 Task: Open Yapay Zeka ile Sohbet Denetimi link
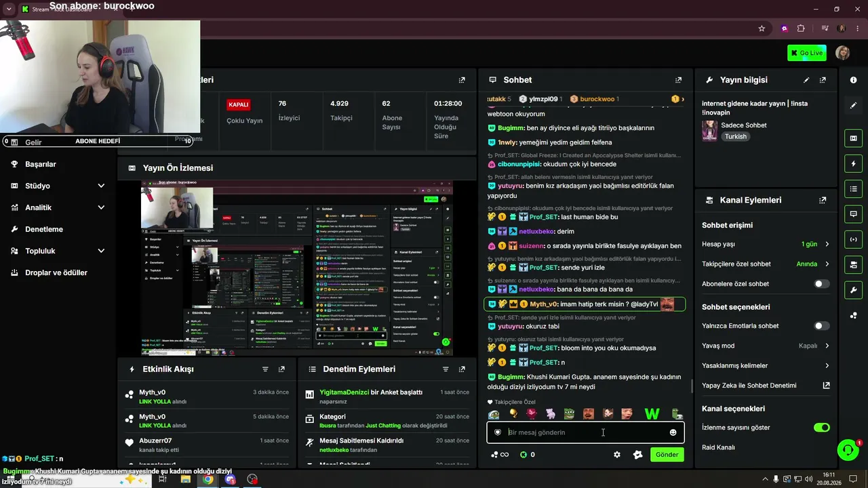[x=766, y=386]
